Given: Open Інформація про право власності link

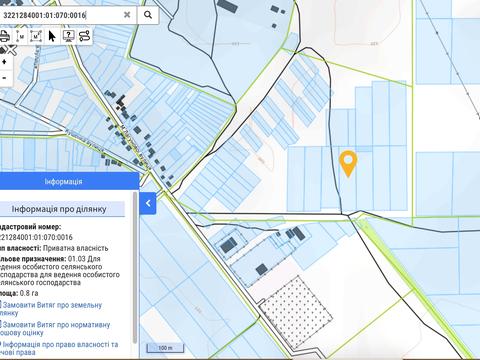Looking at the screenshot, I should 59,348.
